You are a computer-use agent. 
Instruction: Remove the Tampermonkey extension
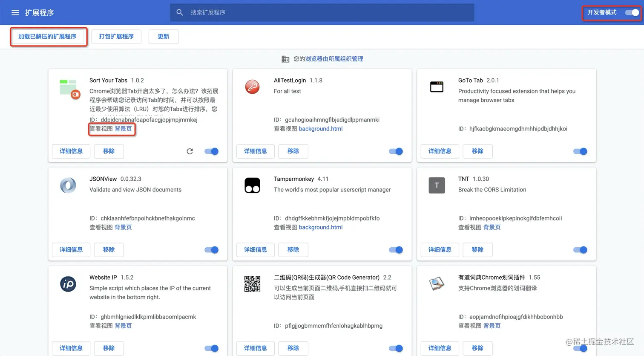(293, 250)
